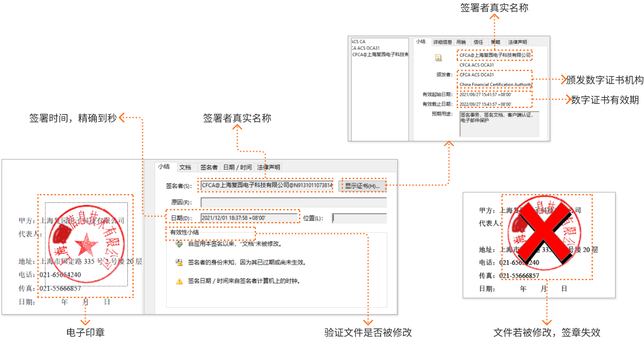Viewport: 644px width, 339px height.
Task: Select the ACS CA certificate tree item
Action: point(358,42)
